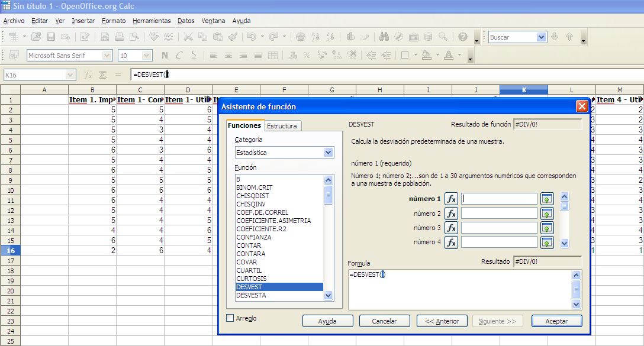
Task: Click the shrink range-selector button for número 2
Action: coord(547,214)
